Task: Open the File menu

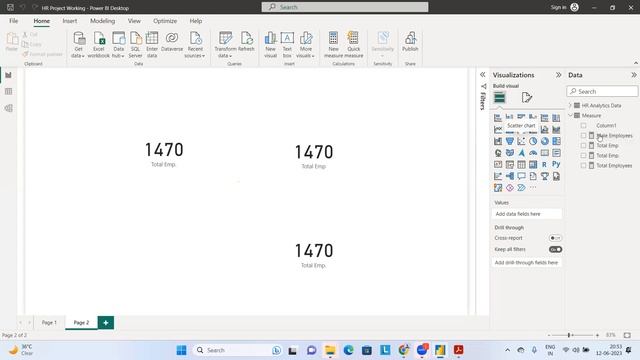Action: [13, 21]
